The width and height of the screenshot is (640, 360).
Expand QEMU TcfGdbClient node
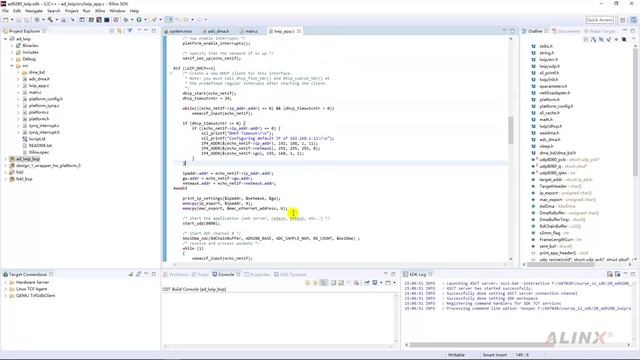(6, 296)
